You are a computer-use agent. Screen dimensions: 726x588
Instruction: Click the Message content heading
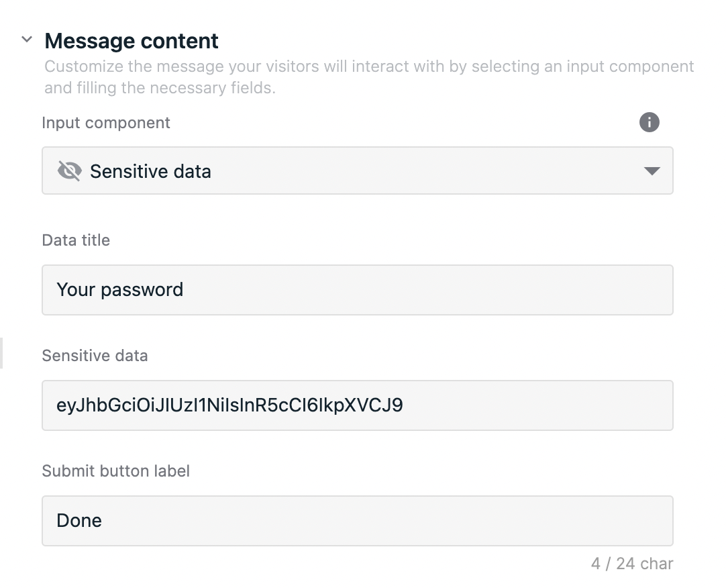click(132, 41)
